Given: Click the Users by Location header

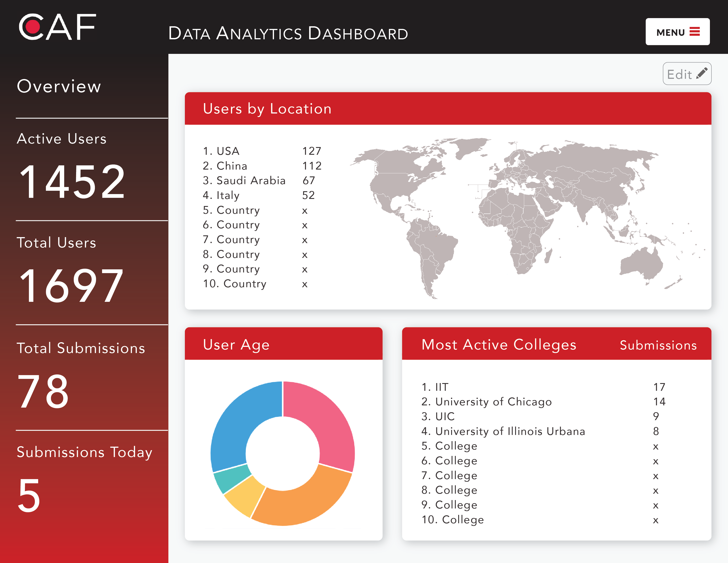Looking at the screenshot, I should tap(267, 109).
